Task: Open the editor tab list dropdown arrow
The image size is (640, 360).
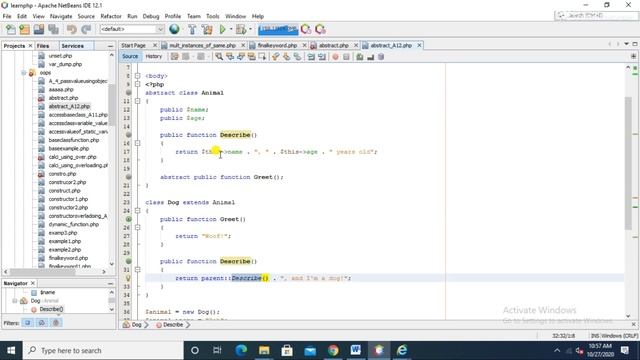Action: click(627, 44)
